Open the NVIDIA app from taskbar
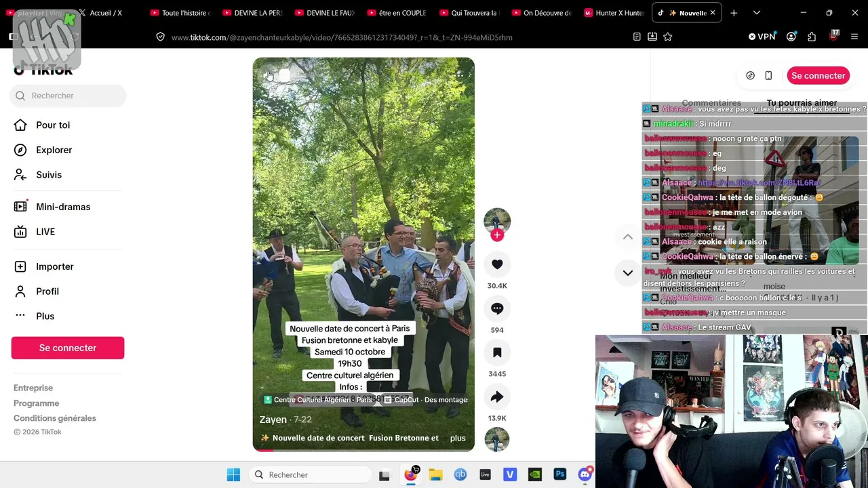This screenshot has height=488, width=868. [x=535, y=474]
